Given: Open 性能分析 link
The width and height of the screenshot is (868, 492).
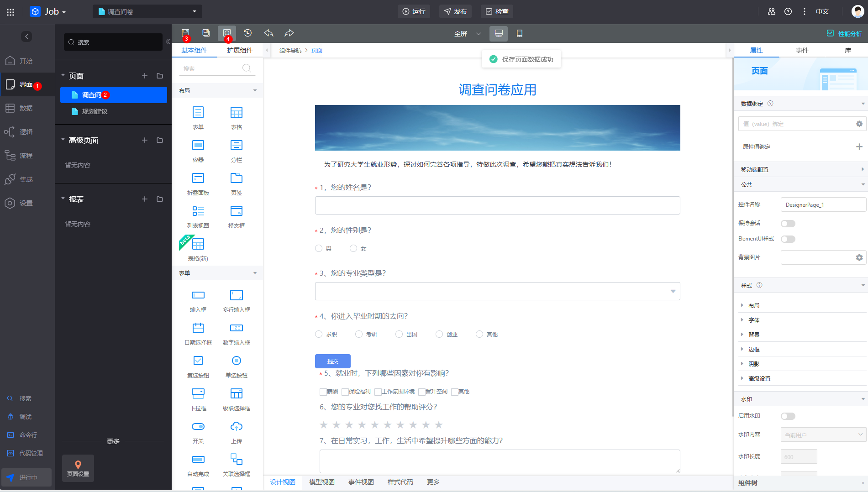Looking at the screenshot, I should [845, 33].
